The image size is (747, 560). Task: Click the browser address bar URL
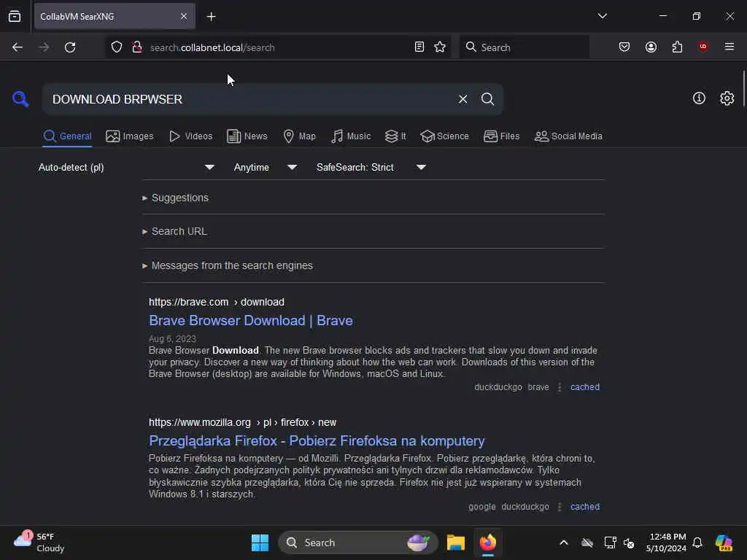click(x=212, y=47)
